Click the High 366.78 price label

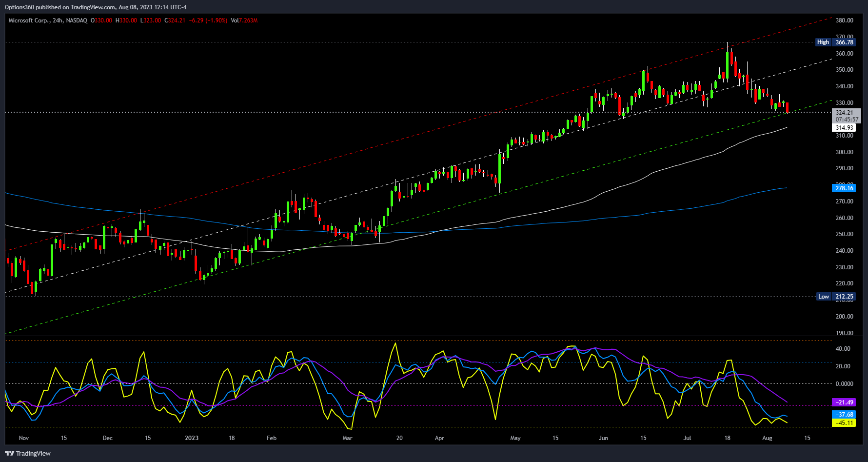836,42
